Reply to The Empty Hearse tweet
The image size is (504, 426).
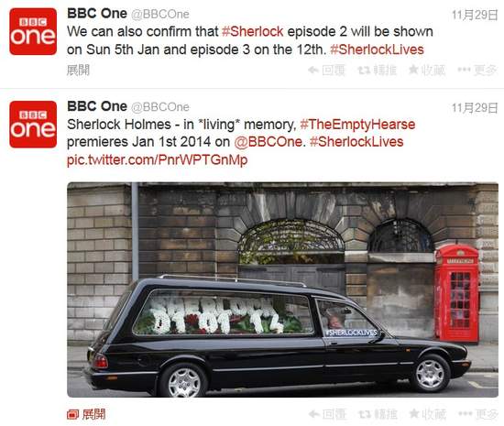coord(327,414)
